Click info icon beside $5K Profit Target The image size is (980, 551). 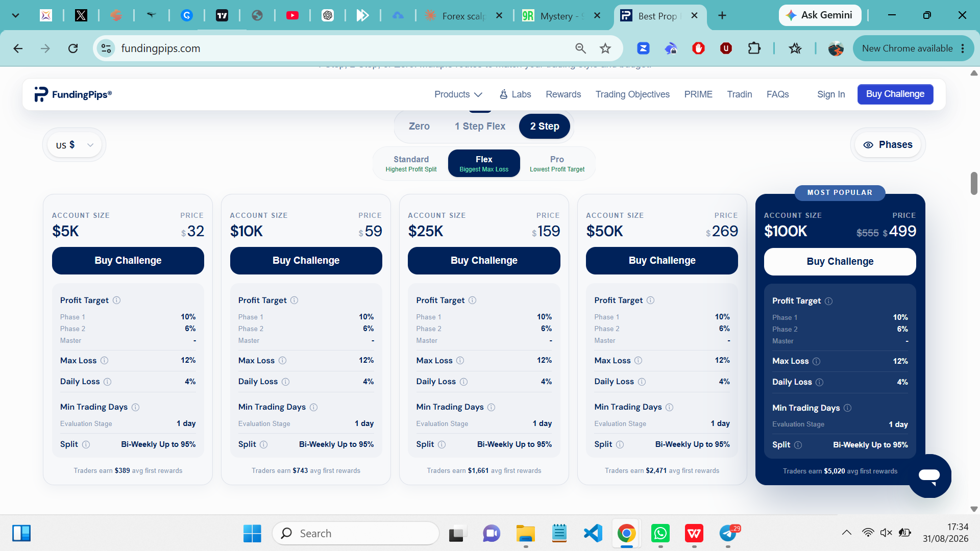coord(116,300)
